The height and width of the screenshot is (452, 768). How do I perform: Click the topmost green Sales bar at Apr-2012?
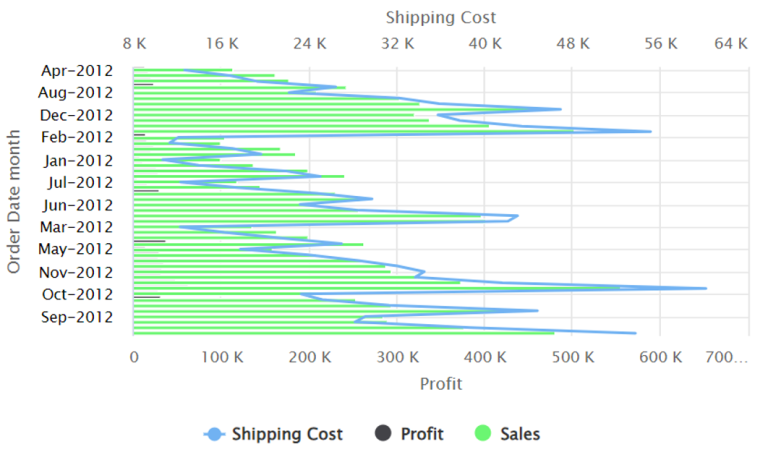[183, 70]
